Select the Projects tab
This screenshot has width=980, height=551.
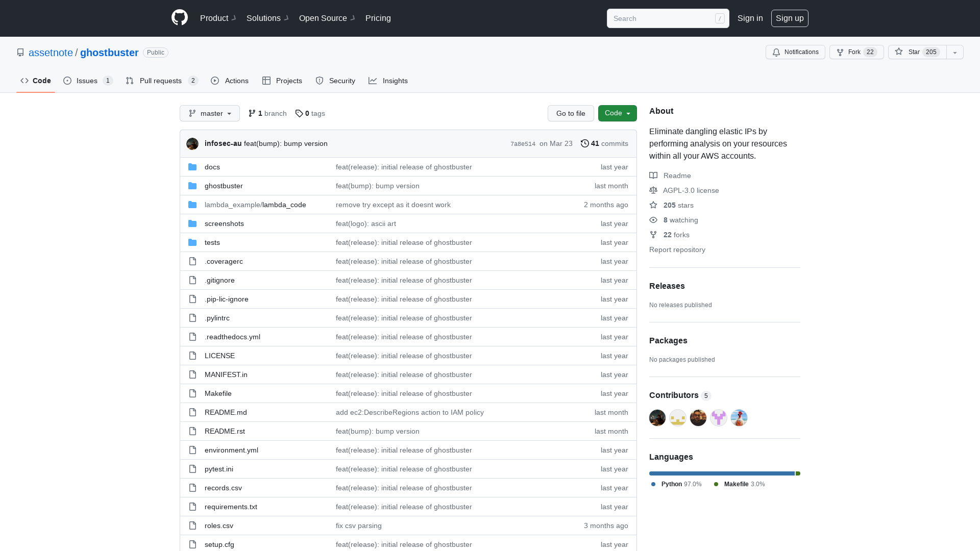click(282, 81)
